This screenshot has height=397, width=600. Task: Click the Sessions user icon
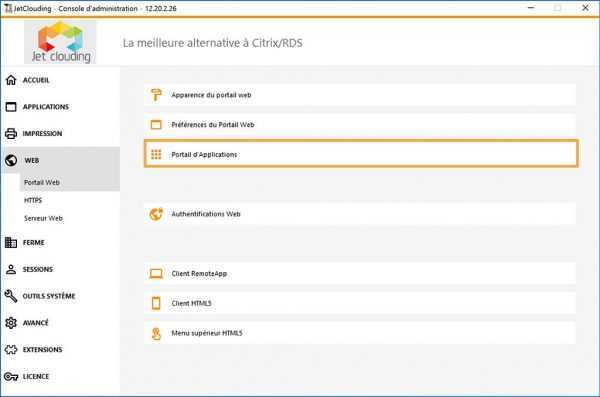tap(11, 269)
